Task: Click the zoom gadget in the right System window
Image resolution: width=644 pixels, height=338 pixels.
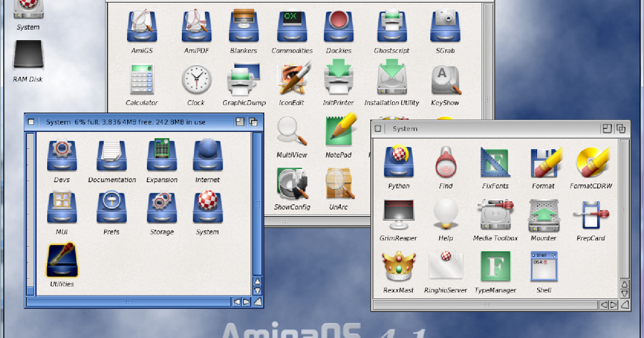Action: tap(607, 129)
